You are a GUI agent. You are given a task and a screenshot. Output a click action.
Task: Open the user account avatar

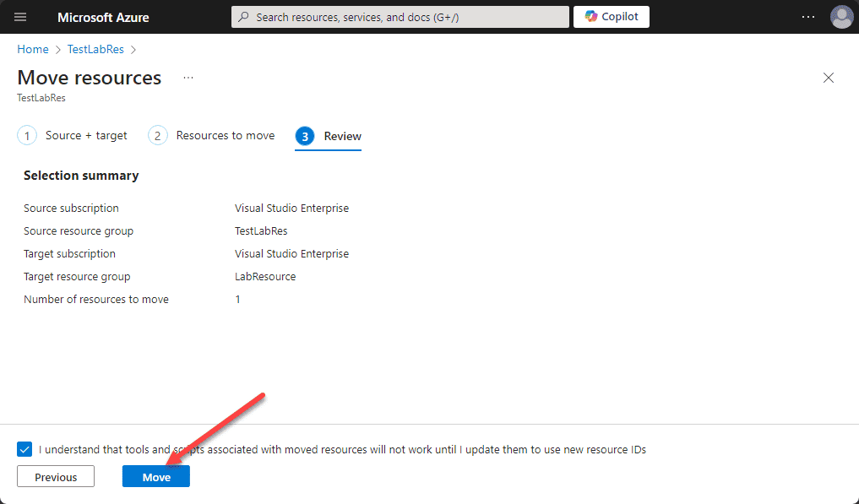[x=841, y=17]
